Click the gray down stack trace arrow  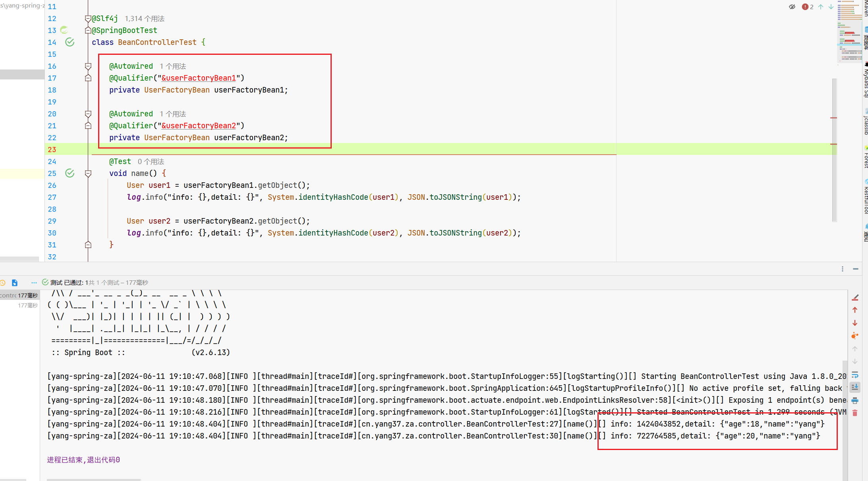click(x=855, y=361)
